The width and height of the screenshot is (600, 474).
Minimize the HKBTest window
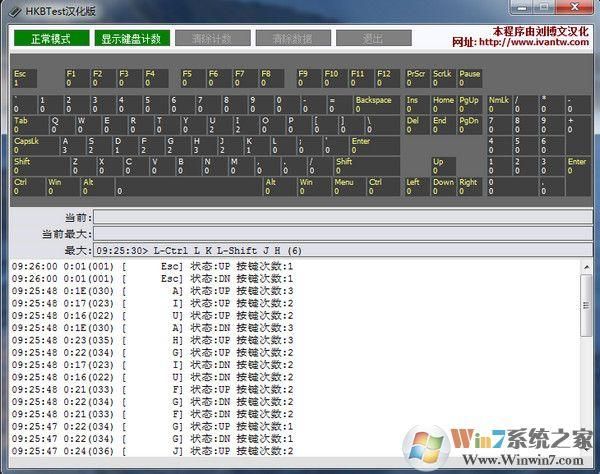coord(523,7)
